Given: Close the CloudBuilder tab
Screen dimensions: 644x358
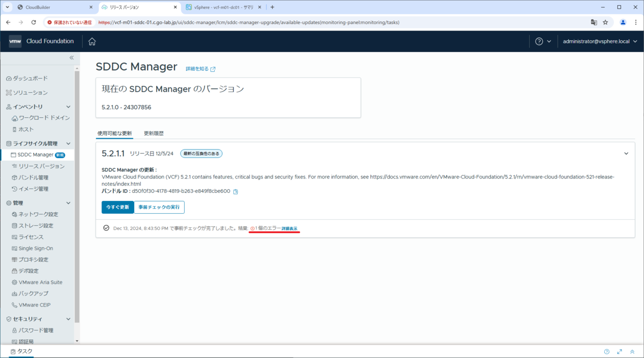Looking at the screenshot, I should [x=90, y=8].
